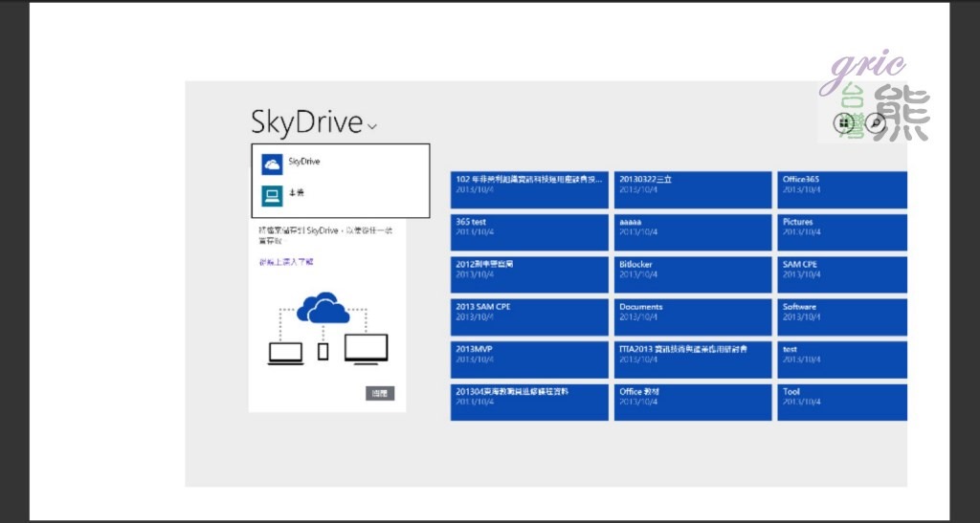The image size is (980, 523).
Task: Open the Pictures folder tile
Action: point(842,232)
